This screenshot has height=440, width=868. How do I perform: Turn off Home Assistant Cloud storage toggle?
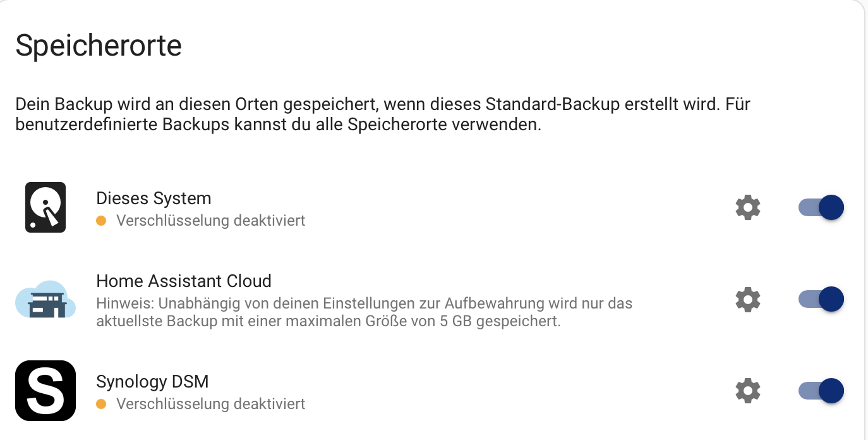(821, 299)
